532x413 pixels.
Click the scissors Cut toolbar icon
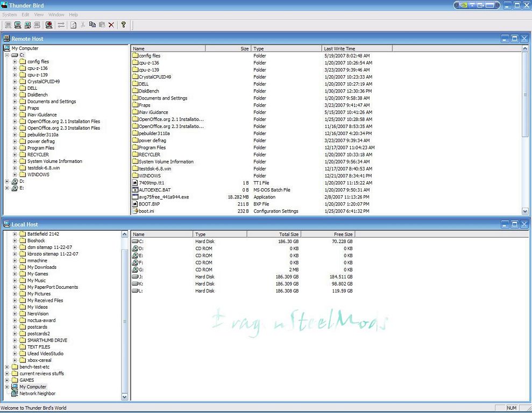(83, 25)
